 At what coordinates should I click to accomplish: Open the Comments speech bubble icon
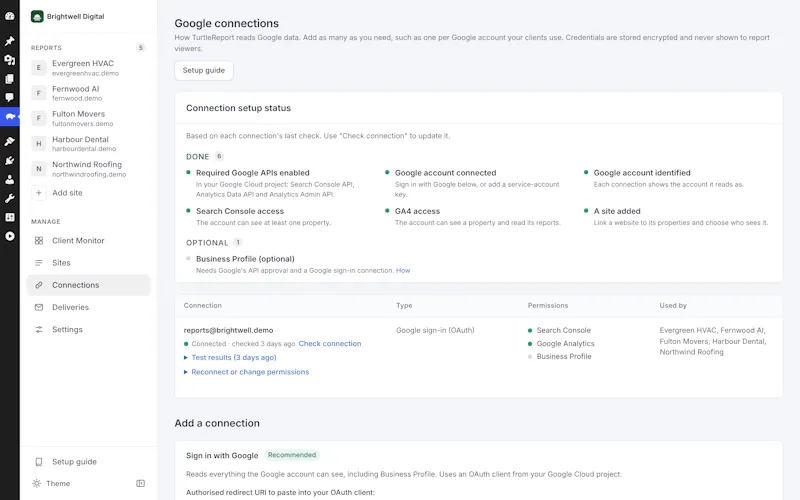pos(10,97)
